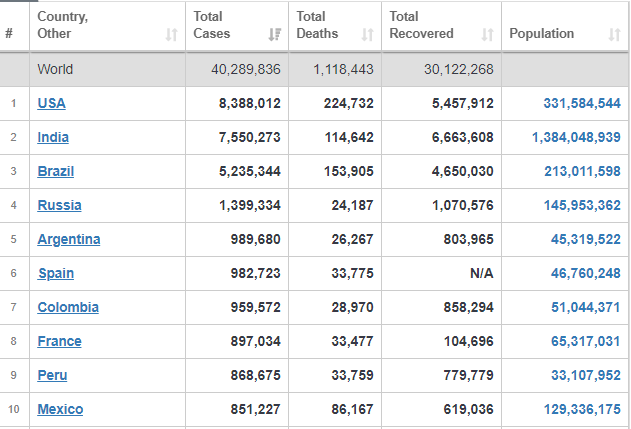Open the Argentina country link
Image resolution: width=631 pixels, height=429 pixels.
pos(69,239)
